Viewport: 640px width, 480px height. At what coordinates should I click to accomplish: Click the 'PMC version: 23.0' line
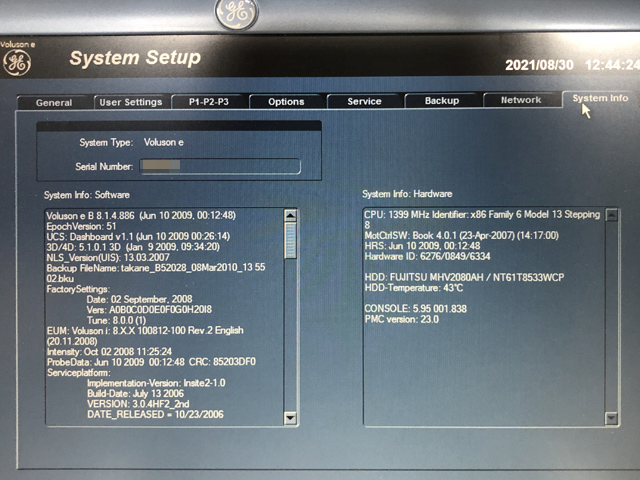pyautogui.click(x=402, y=319)
